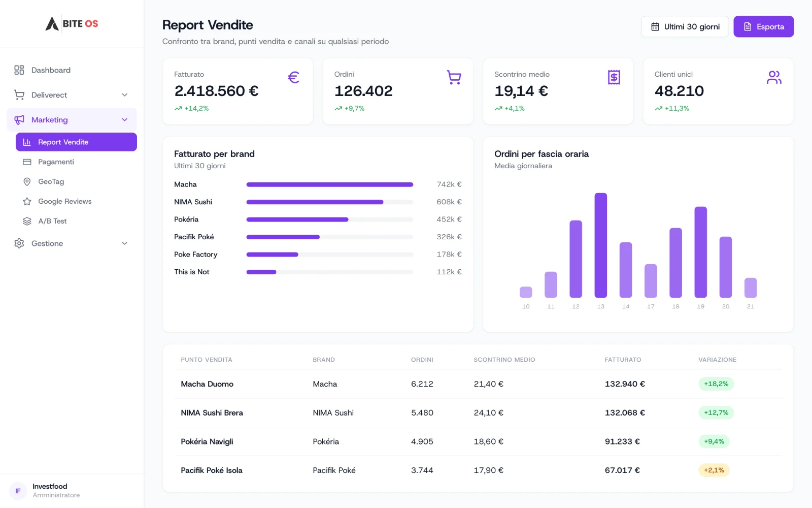Sort table by Variazione column header
The width and height of the screenshot is (812, 508).
717,360
